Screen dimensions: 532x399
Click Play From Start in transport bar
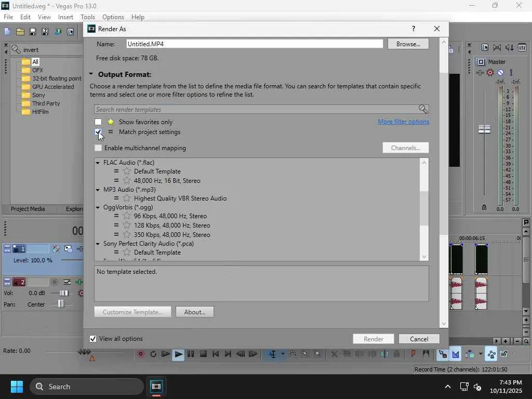click(166, 354)
